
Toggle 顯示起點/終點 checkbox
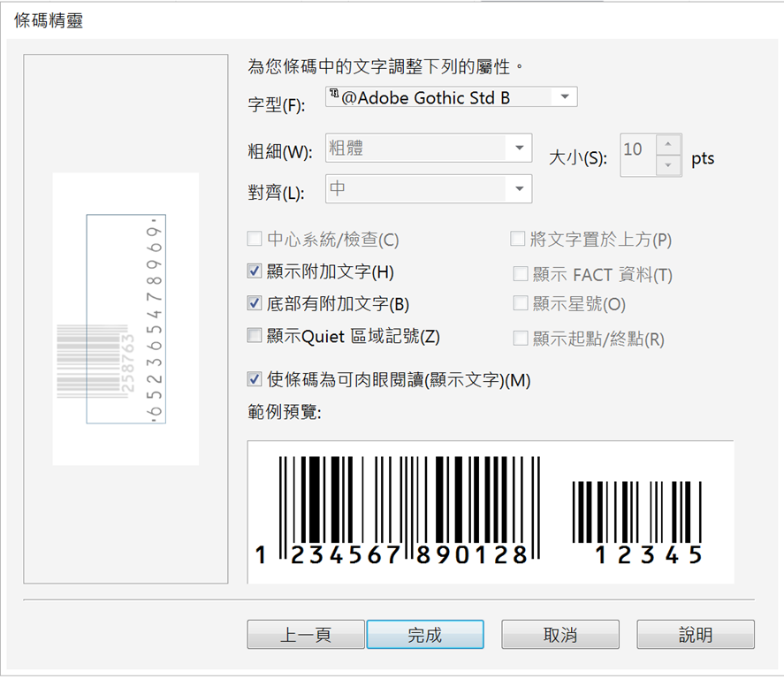click(521, 339)
